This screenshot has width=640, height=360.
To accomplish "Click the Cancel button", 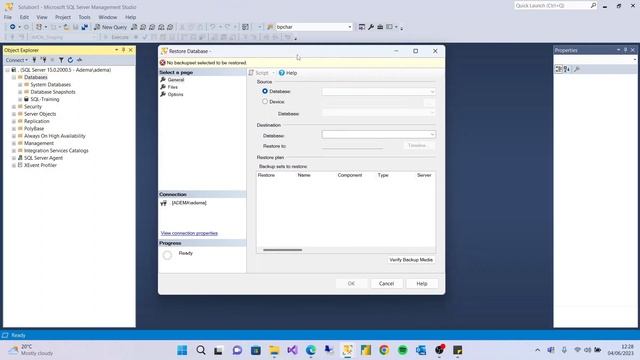I will (x=386, y=283).
